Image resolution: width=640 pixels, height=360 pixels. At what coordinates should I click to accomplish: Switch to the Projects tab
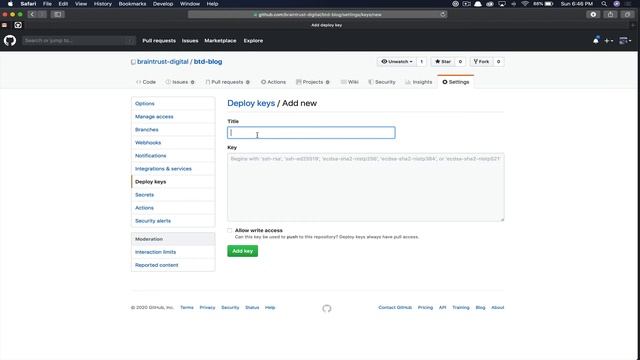coord(313,82)
